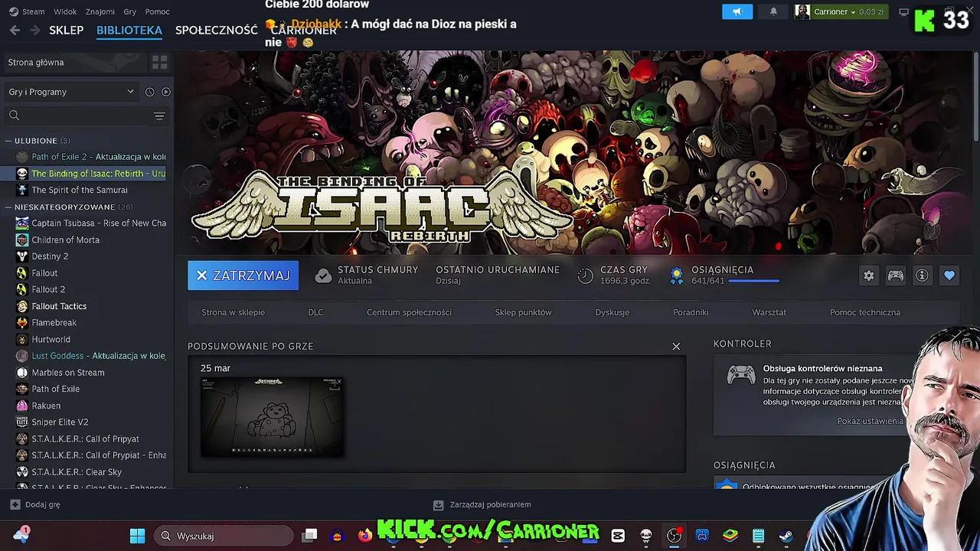
Task: Click the library search magnifier
Action: pyautogui.click(x=14, y=116)
